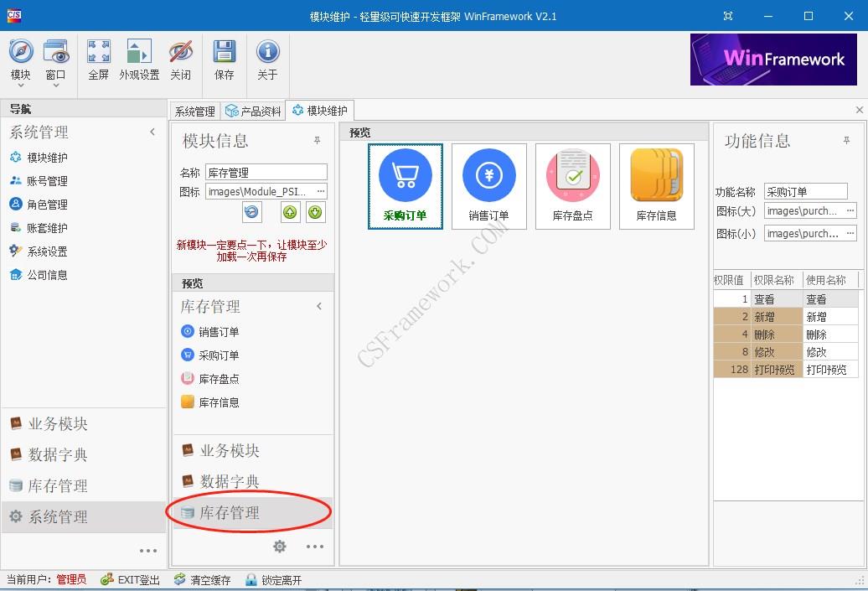Collapse the 库存管理 group in preview panel

pyautogui.click(x=318, y=306)
